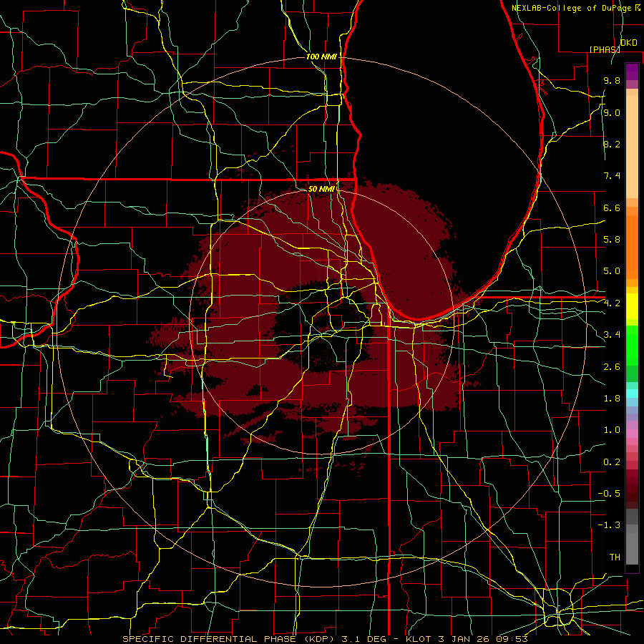Pick the bright green segment of the color scale
Image resolution: width=644 pixels, height=644 pixels.
[x=632, y=346]
